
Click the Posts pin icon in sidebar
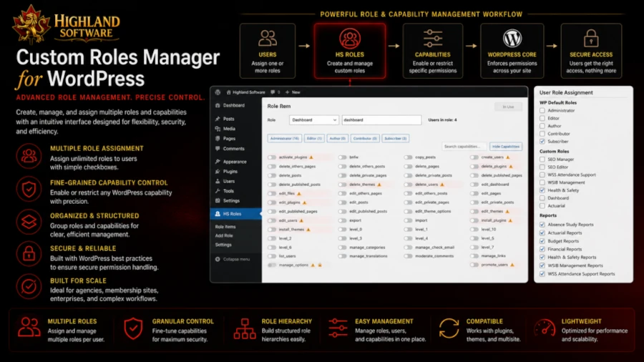point(218,119)
